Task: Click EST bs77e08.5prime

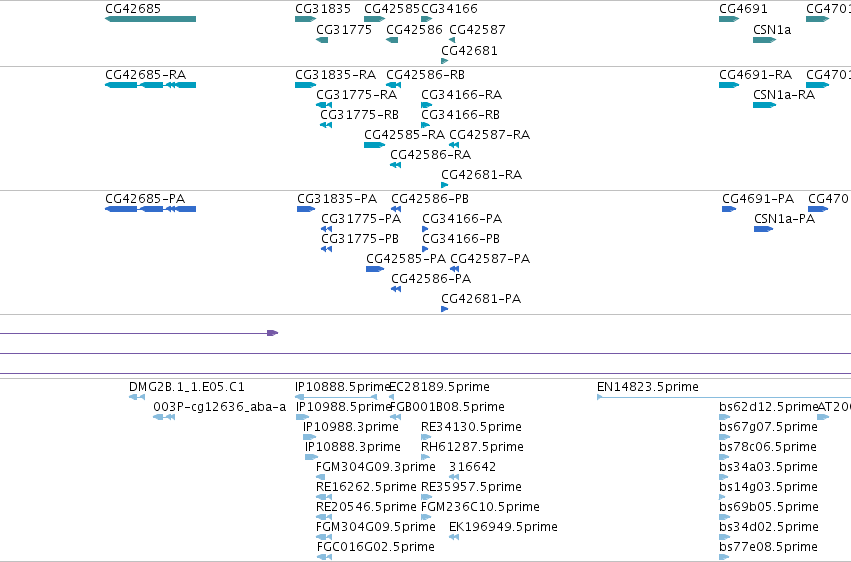Action: click(725, 557)
